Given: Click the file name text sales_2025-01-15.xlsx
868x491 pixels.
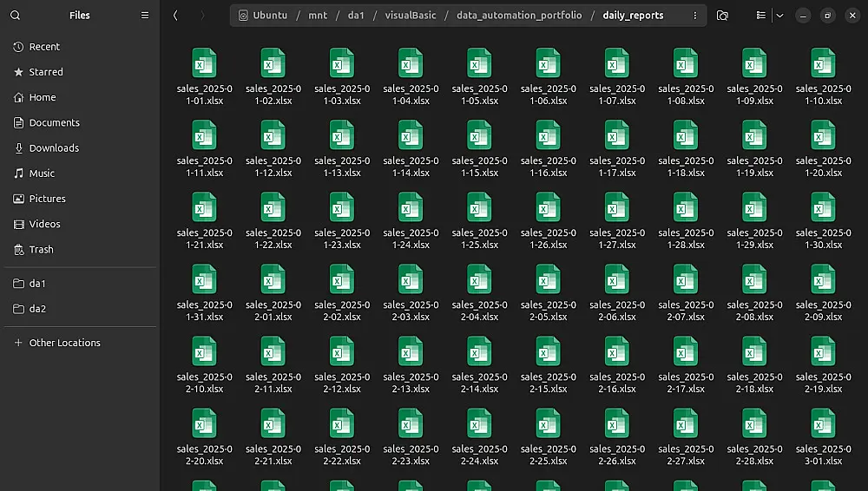Looking at the screenshot, I should [479, 167].
